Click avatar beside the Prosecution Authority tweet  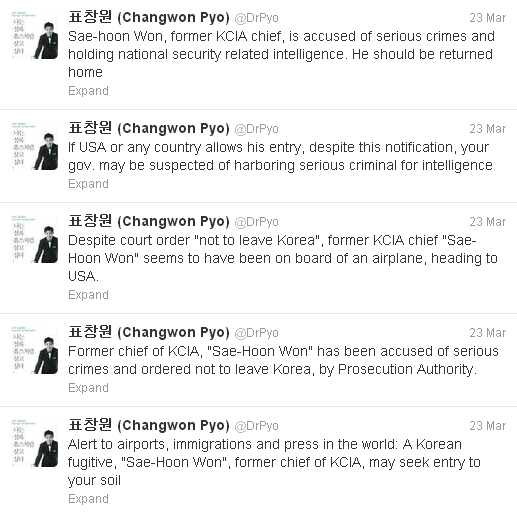(35, 351)
